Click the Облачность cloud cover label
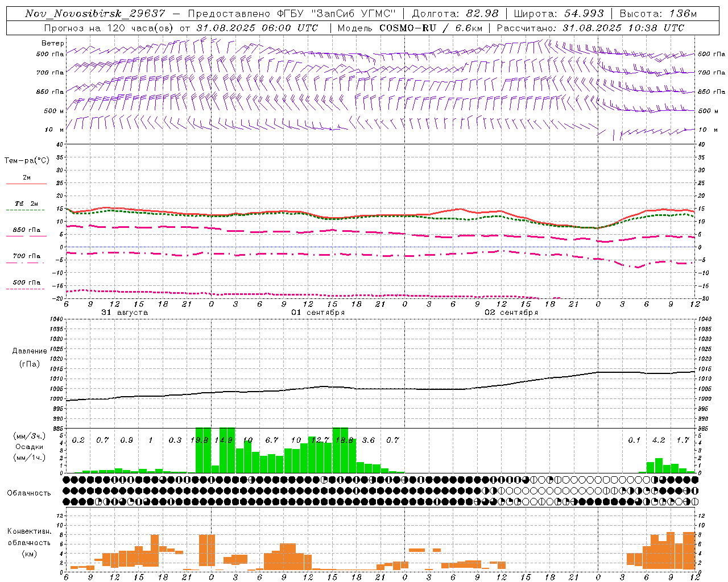Viewport: 728px width, 582px height. 29,493
